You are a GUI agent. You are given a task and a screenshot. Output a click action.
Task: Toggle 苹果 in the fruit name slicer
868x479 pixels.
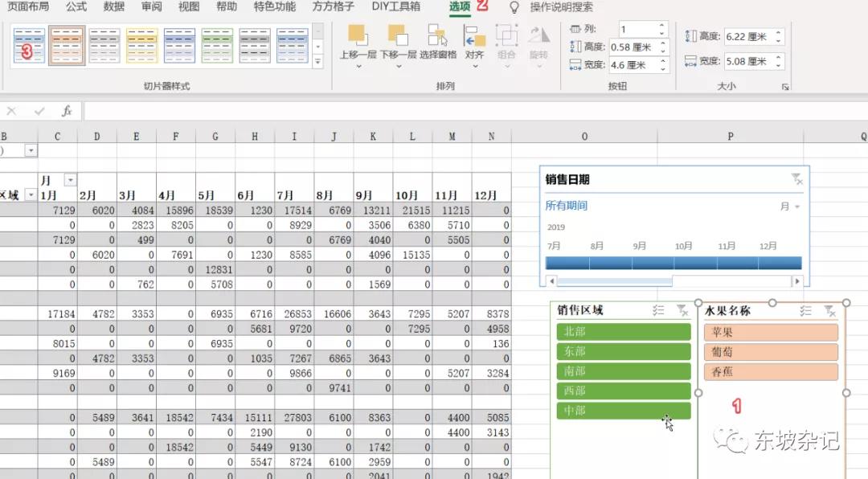(x=770, y=332)
